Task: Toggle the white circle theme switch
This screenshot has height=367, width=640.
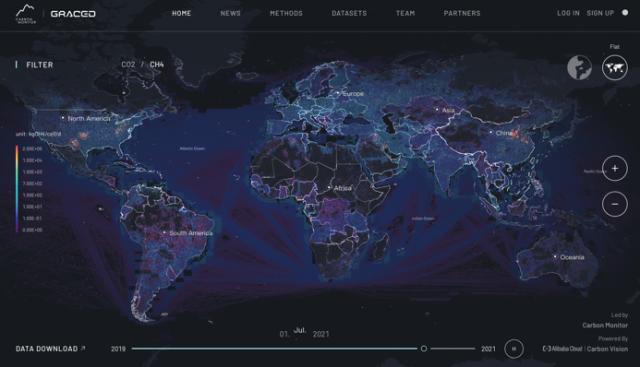Action: [x=625, y=13]
